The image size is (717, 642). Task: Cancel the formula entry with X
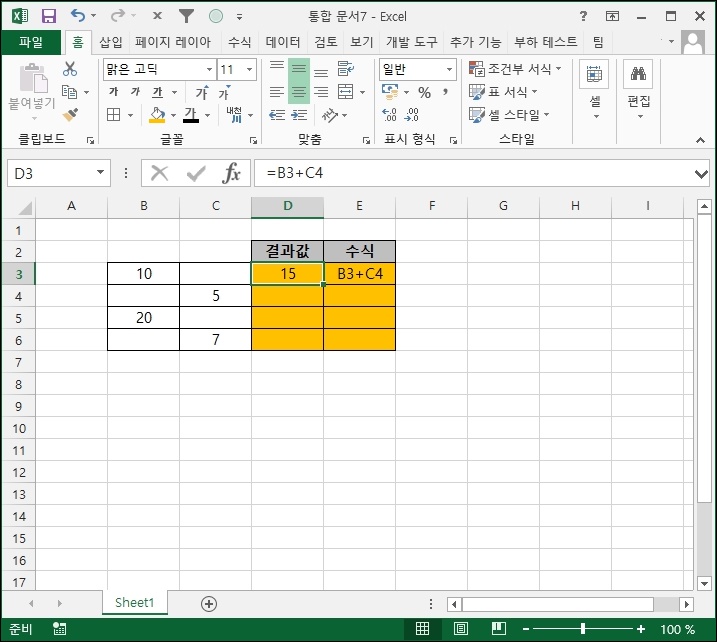tap(159, 173)
